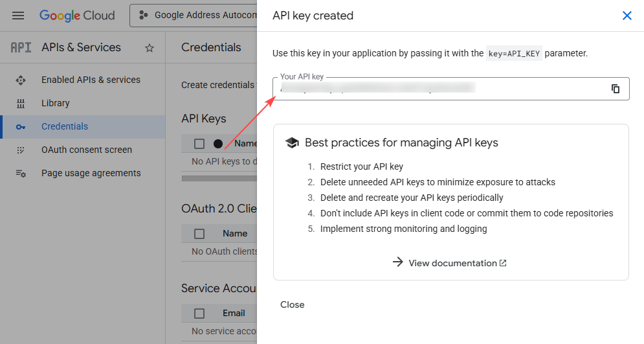This screenshot has width=644, height=344.
Task: Open the Google Address Autocomplete project picker
Action: pyautogui.click(x=194, y=16)
